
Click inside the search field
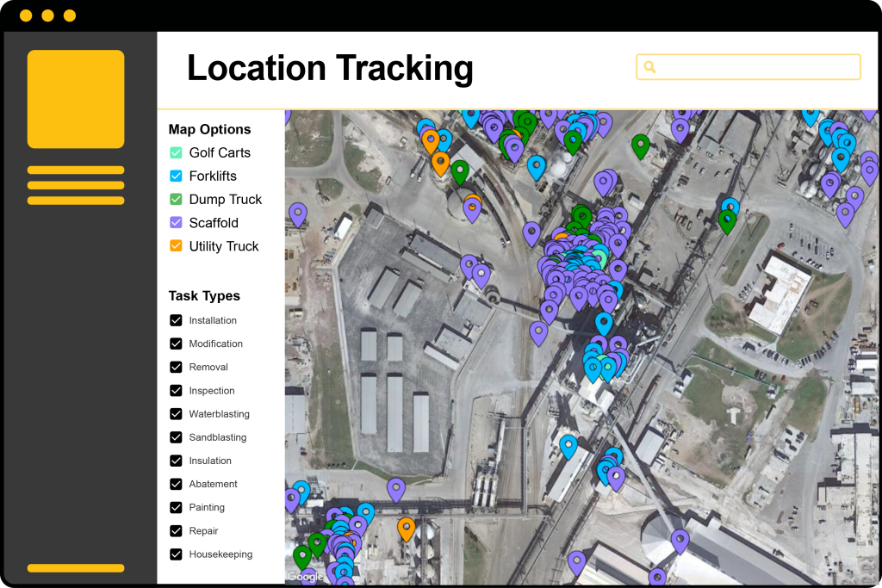748,67
